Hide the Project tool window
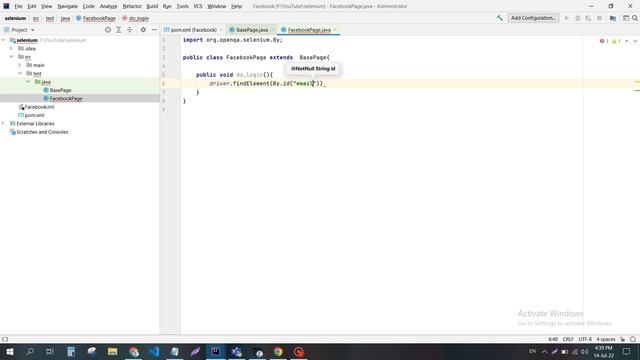Screen dimensions: 640x360 pos(154,30)
